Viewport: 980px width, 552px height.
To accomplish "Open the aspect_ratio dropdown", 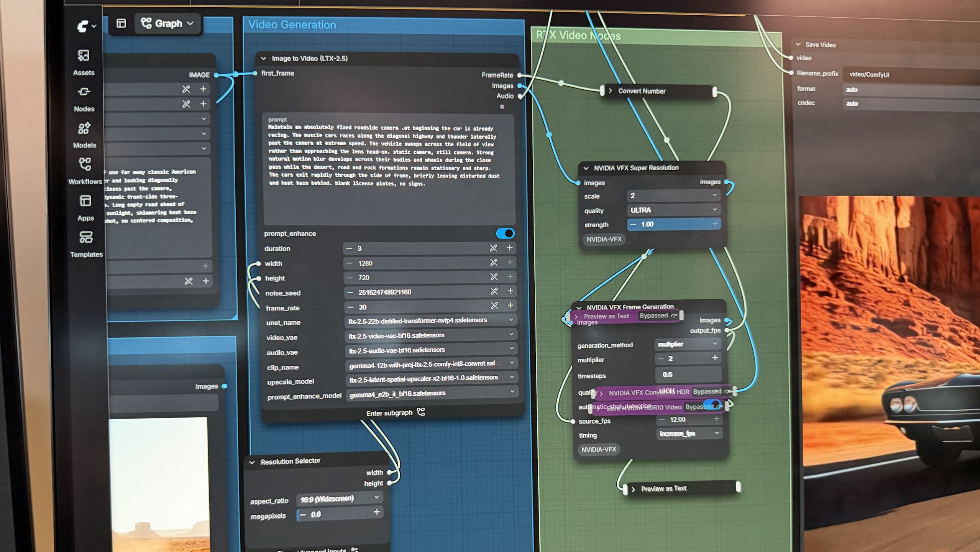I will 339,499.
